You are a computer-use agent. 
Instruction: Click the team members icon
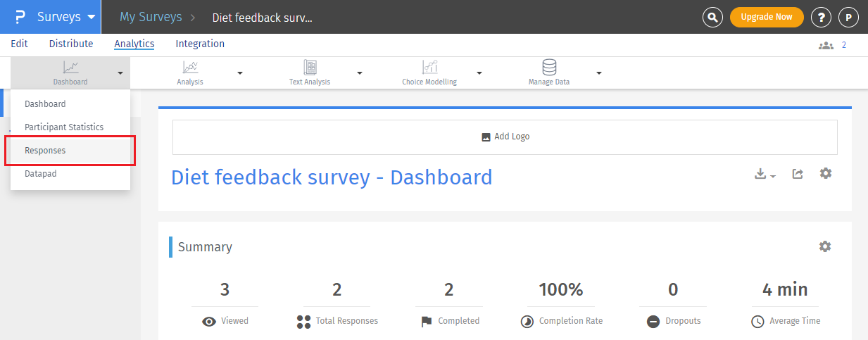coord(826,45)
